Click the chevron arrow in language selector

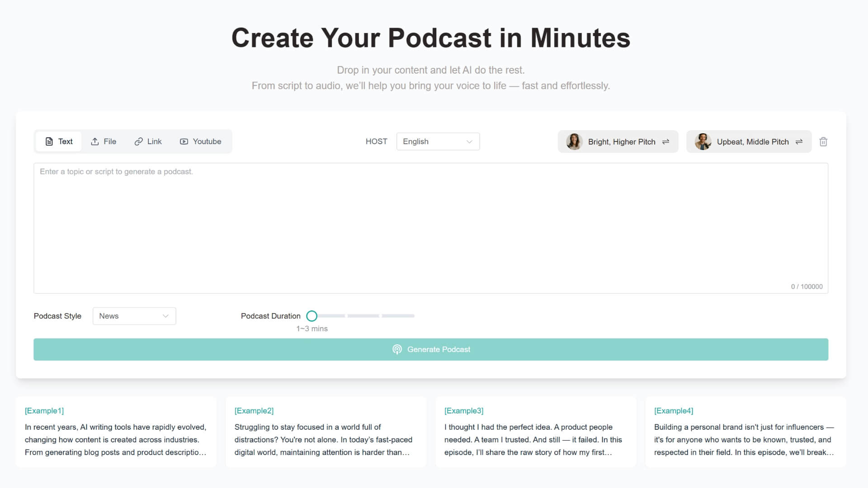coord(469,142)
